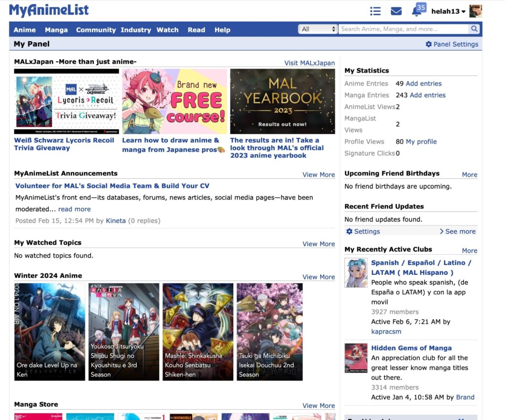
Task: Open the Community menu
Action: click(96, 30)
